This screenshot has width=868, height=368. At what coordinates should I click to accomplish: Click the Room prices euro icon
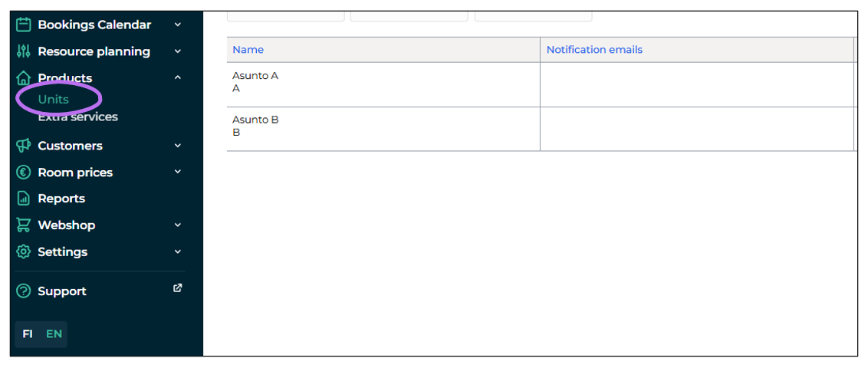pos(23,172)
